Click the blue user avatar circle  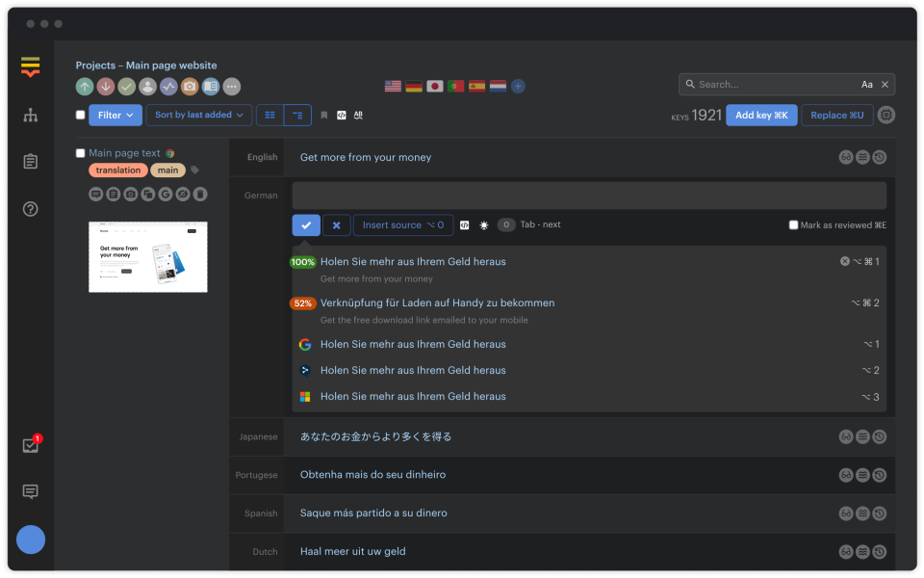(31, 539)
